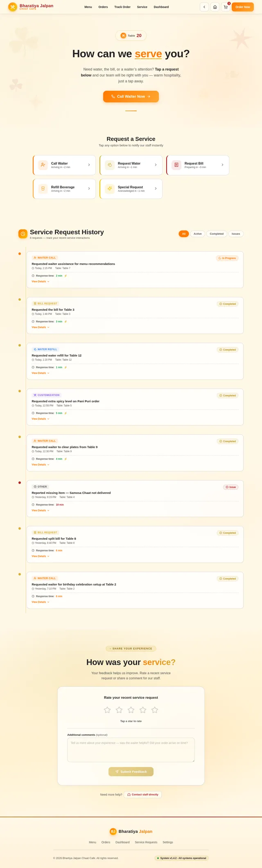Open the Menu nav item in header
This screenshot has height=868, width=262.
[x=88, y=7]
